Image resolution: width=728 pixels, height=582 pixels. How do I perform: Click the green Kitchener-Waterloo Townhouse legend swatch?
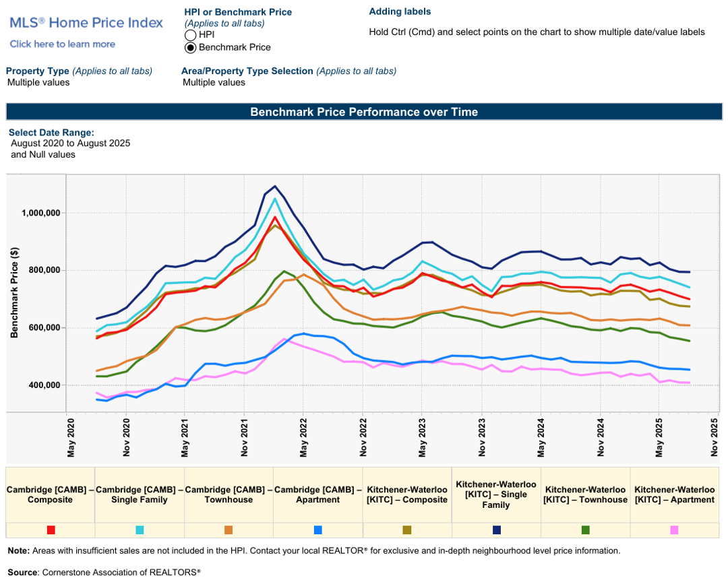tap(585, 530)
